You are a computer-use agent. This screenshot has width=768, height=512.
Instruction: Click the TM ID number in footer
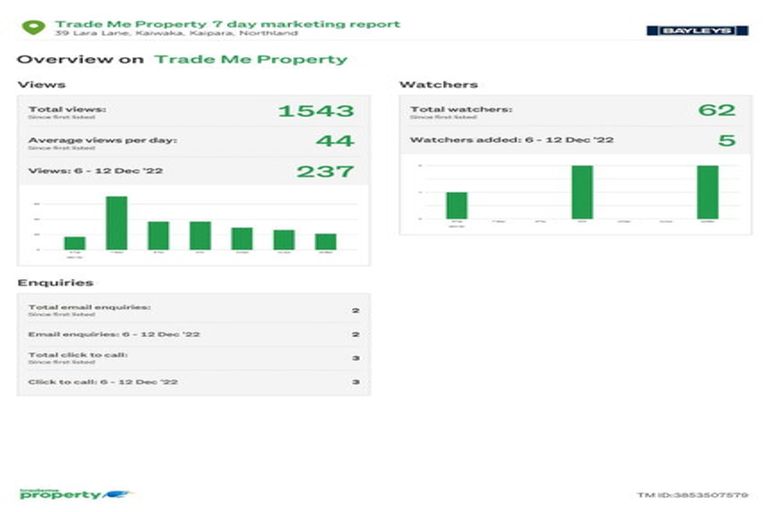(692, 495)
